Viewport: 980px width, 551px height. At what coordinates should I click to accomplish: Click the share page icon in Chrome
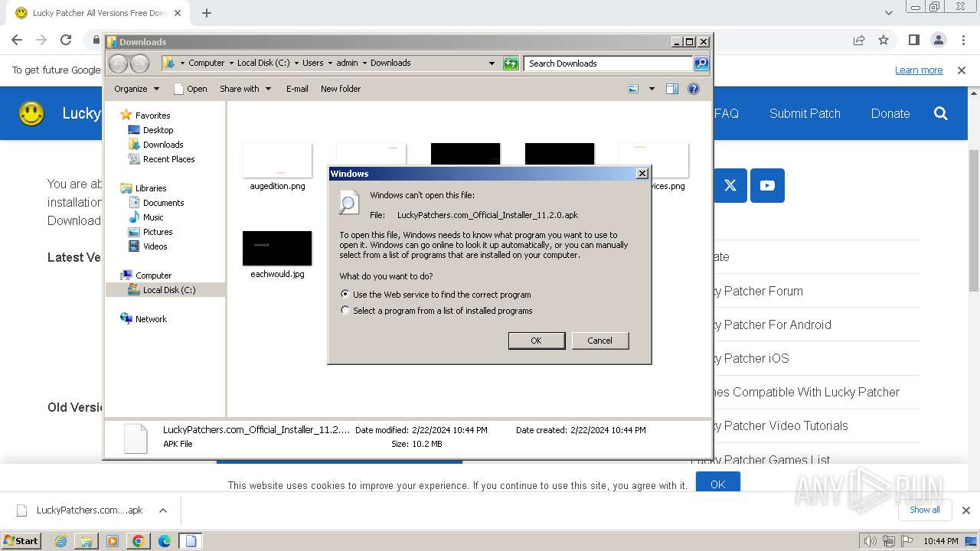coord(859,40)
